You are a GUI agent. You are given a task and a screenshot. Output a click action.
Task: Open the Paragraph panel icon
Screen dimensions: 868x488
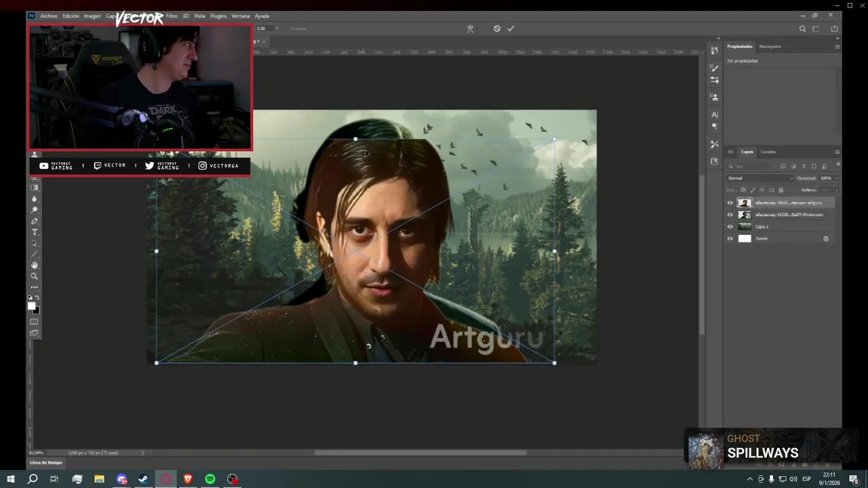(714, 126)
